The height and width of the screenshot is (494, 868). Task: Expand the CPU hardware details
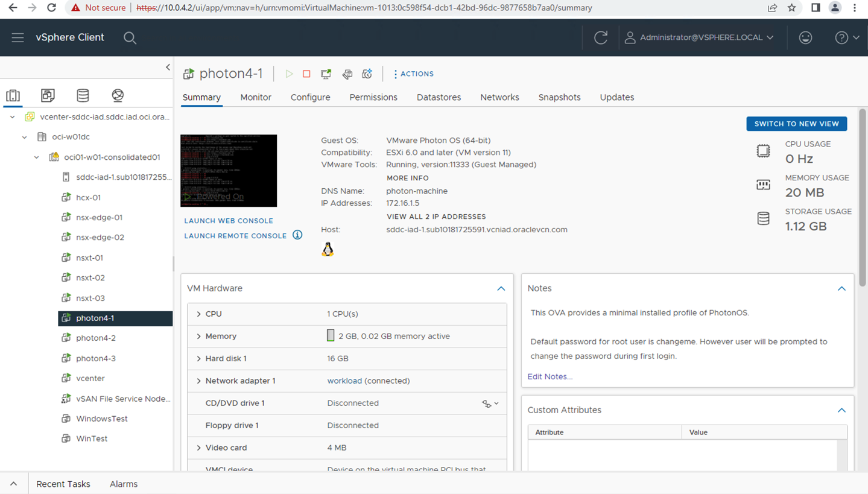coord(198,314)
